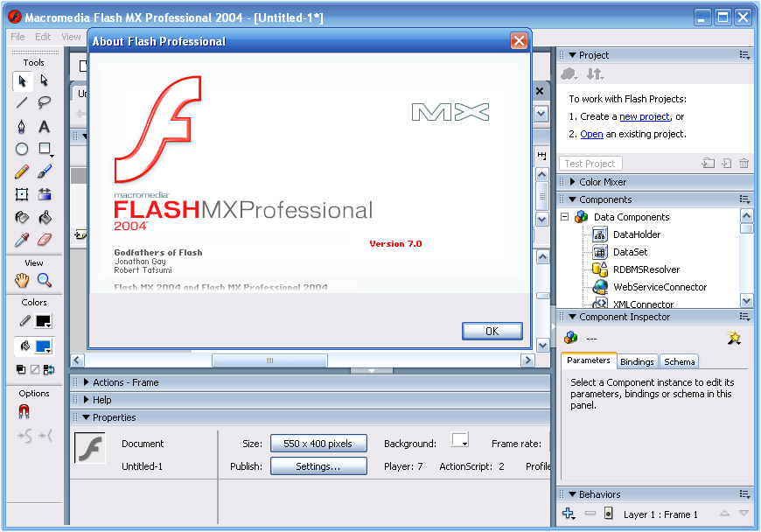Select the Hand tool
This screenshot has width=761, height=532.
pos(22,281)
